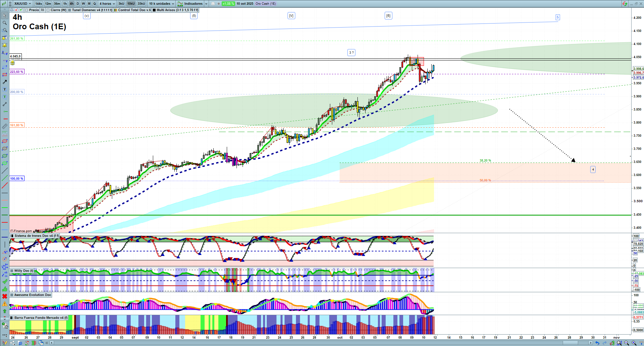
Task: Click the undo arrow in bottom bar
Action: coord(597,343)
